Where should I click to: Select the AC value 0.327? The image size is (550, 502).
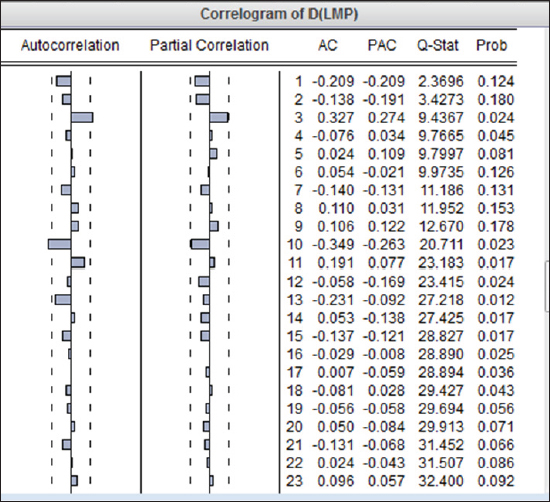click(x=336, y=118)
